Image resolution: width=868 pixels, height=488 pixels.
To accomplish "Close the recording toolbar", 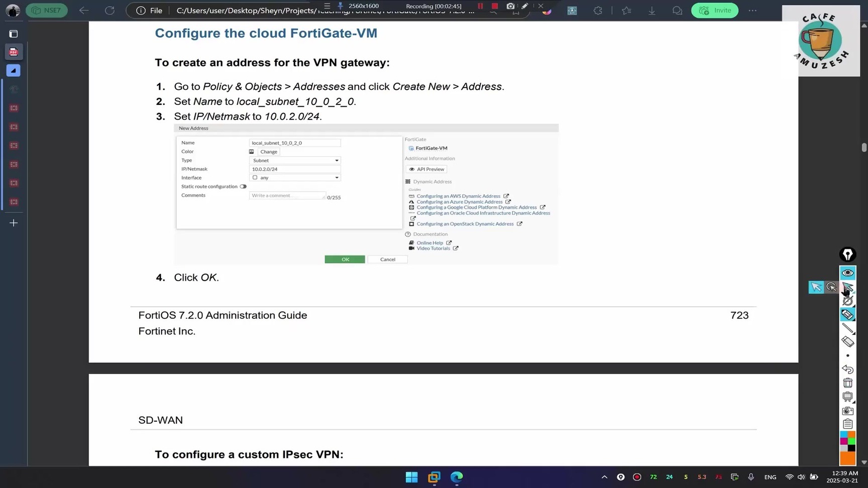I will click(540, 6).
